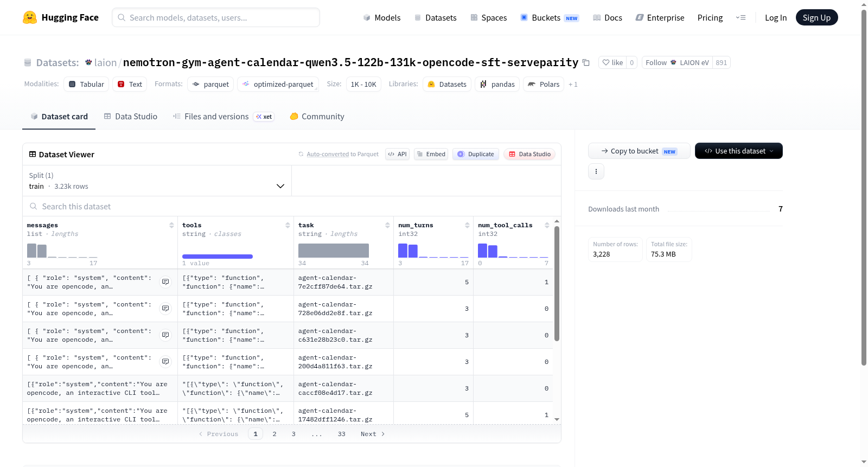Click the API button in viewer
The height and width of the screenshot is (467, 868).
397,154
